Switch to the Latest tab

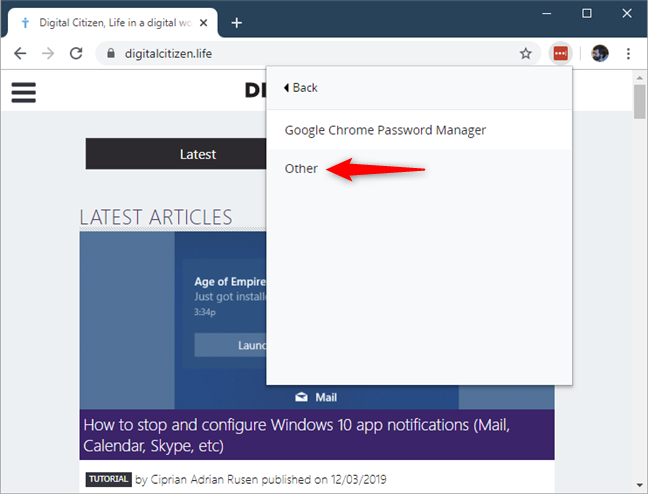click(176, 154)
